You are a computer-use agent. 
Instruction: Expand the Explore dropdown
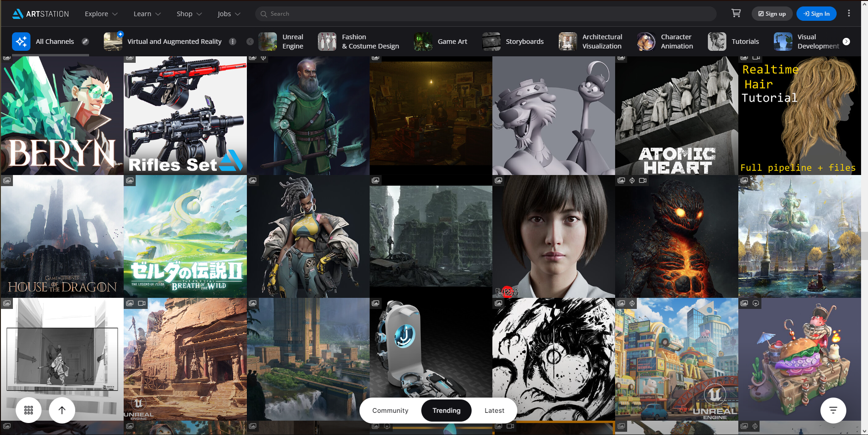pos(101,14)
